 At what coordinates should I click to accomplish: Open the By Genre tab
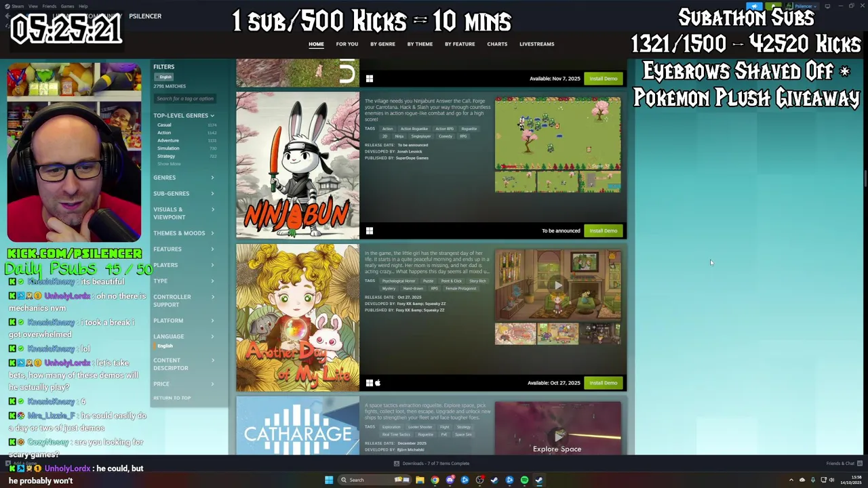pyautogui.click(x=382, y=44)
